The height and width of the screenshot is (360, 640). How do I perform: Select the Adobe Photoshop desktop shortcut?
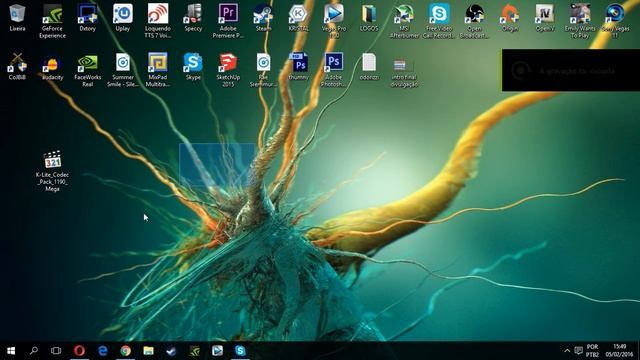334,70
